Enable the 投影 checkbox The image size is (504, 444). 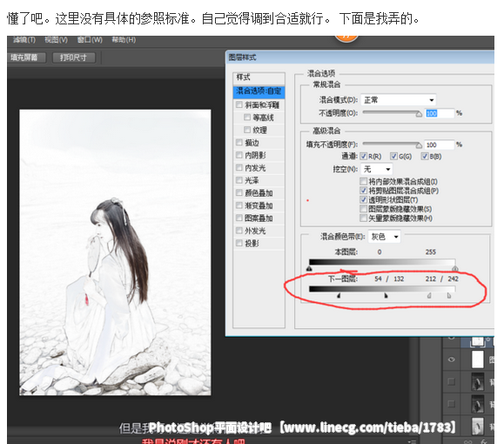239,243
